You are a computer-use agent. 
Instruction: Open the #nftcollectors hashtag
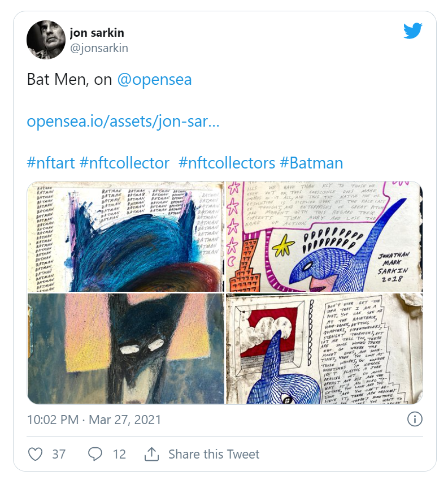227,163
